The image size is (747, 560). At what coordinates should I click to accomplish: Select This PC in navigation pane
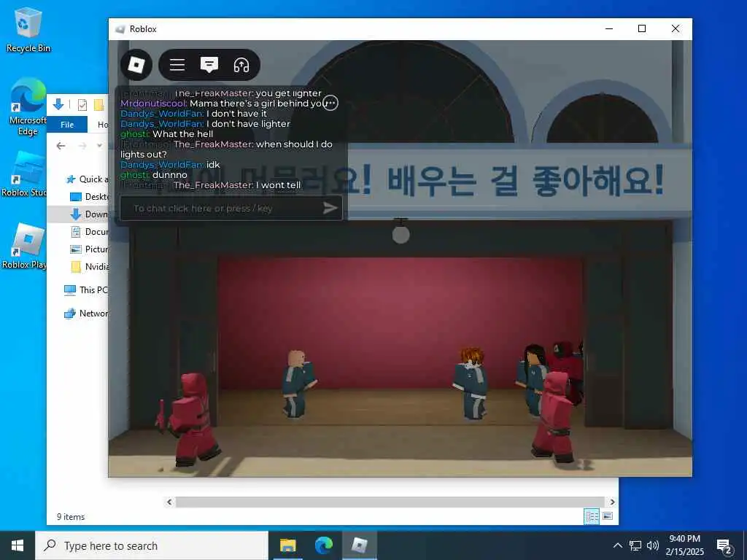tap(86, 290)
